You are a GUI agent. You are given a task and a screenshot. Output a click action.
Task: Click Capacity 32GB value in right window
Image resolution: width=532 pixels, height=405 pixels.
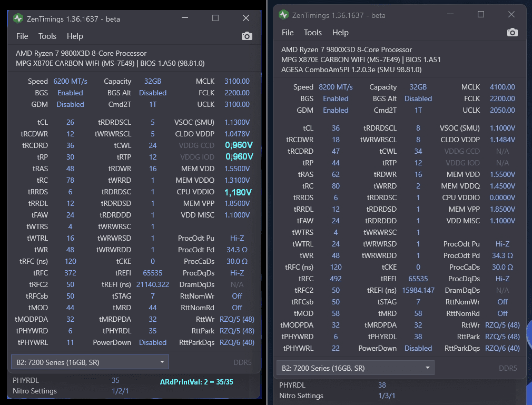tap(418, 87)
